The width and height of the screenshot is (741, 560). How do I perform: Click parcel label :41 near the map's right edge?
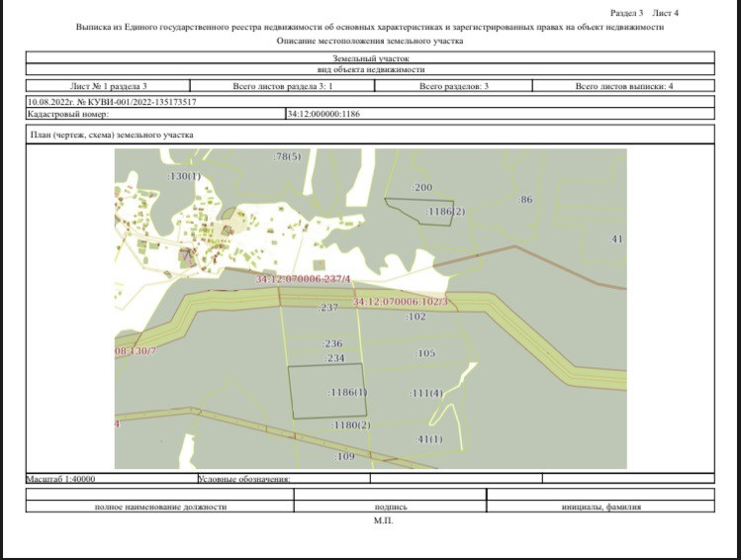615,239
